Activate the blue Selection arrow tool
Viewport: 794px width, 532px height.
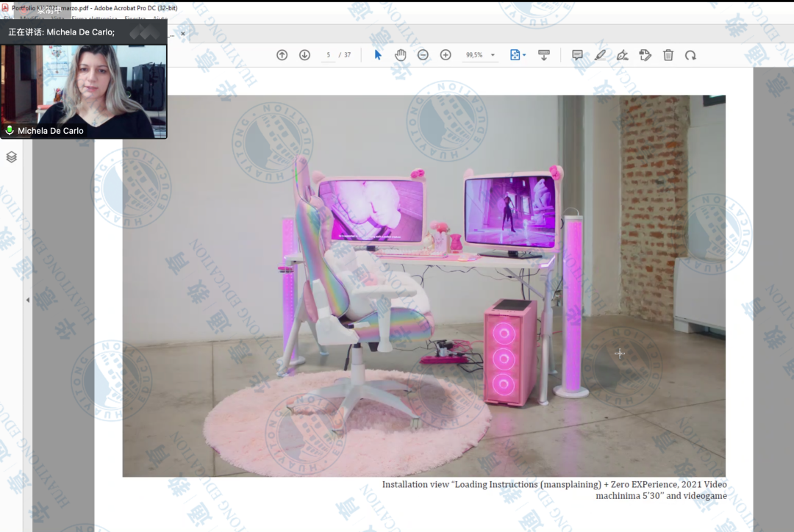(x=378, y=55)
